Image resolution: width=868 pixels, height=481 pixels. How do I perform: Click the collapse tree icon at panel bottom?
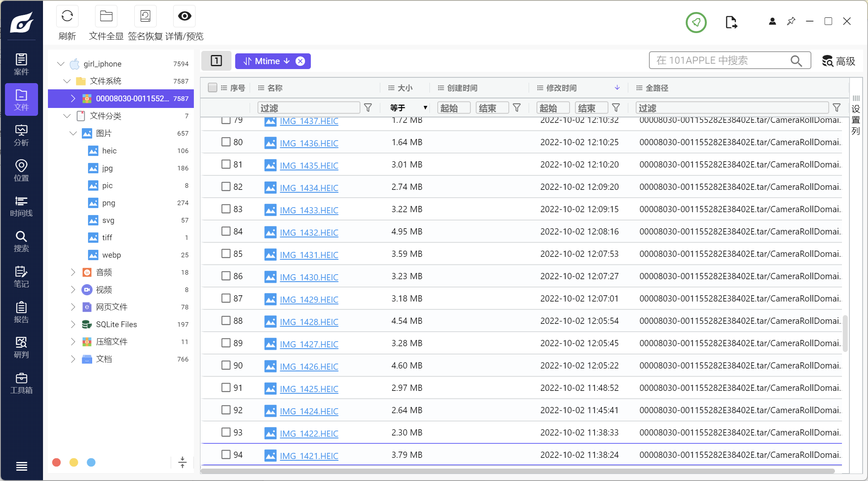182,462
